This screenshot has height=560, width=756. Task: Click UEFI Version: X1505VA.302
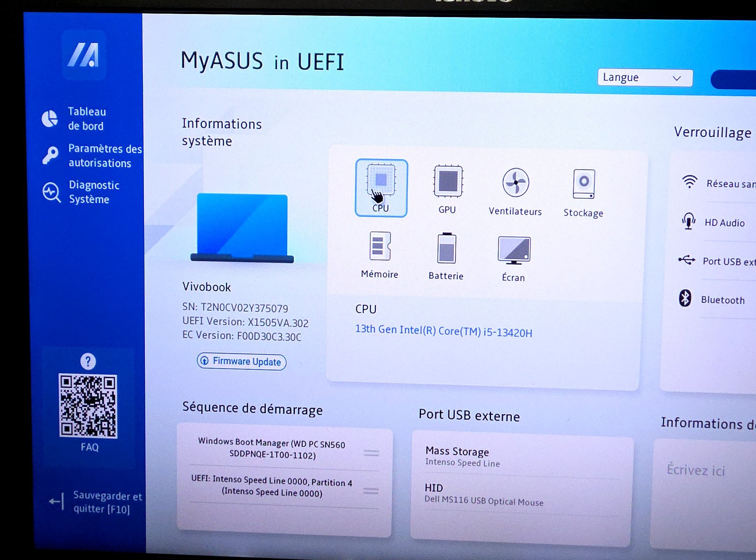click(245, 322)
